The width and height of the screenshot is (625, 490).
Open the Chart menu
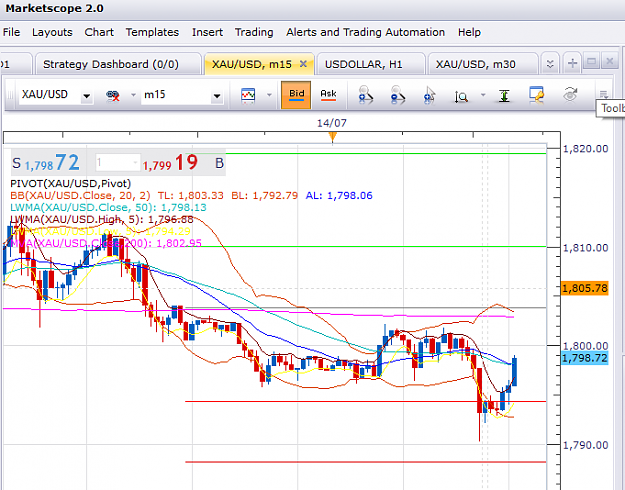[99, 32]
